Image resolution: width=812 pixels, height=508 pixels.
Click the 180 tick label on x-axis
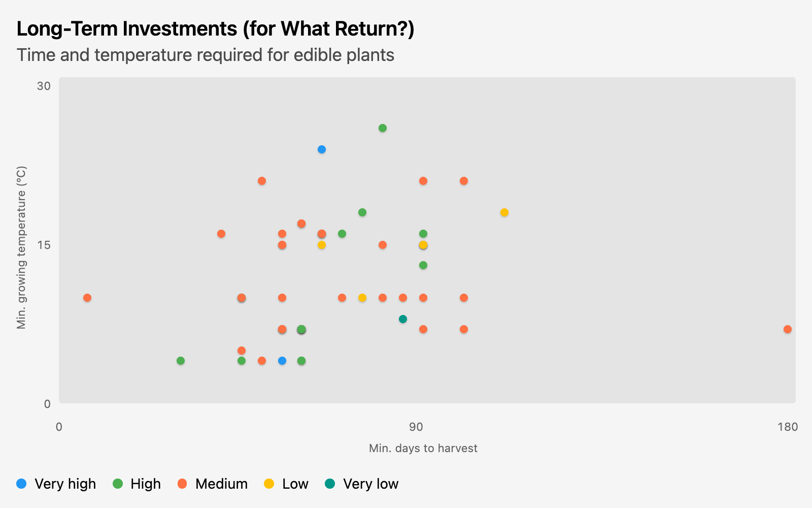[787, 427]
